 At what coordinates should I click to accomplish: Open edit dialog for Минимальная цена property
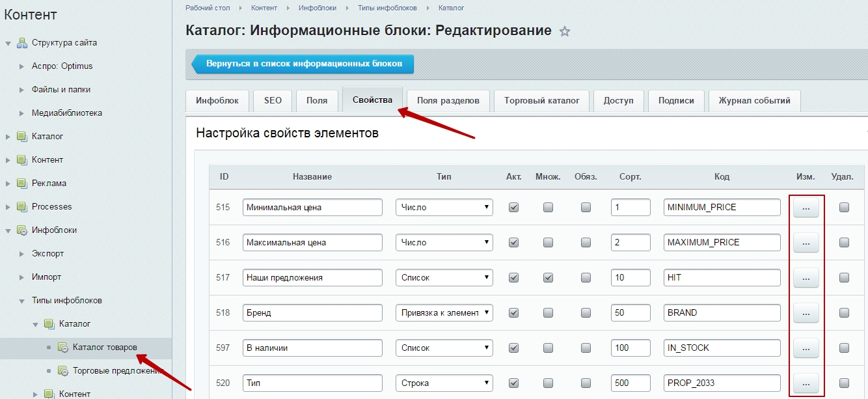(806, 208)
